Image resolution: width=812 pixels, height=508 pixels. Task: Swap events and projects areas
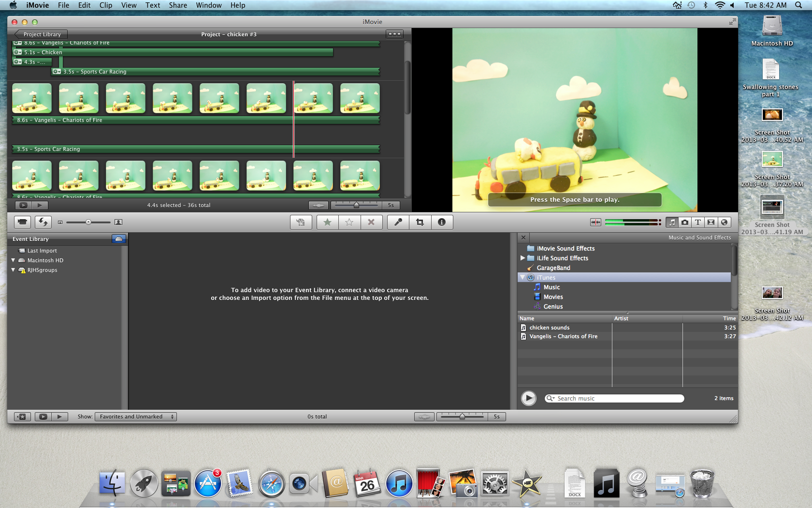coord(43,222)
